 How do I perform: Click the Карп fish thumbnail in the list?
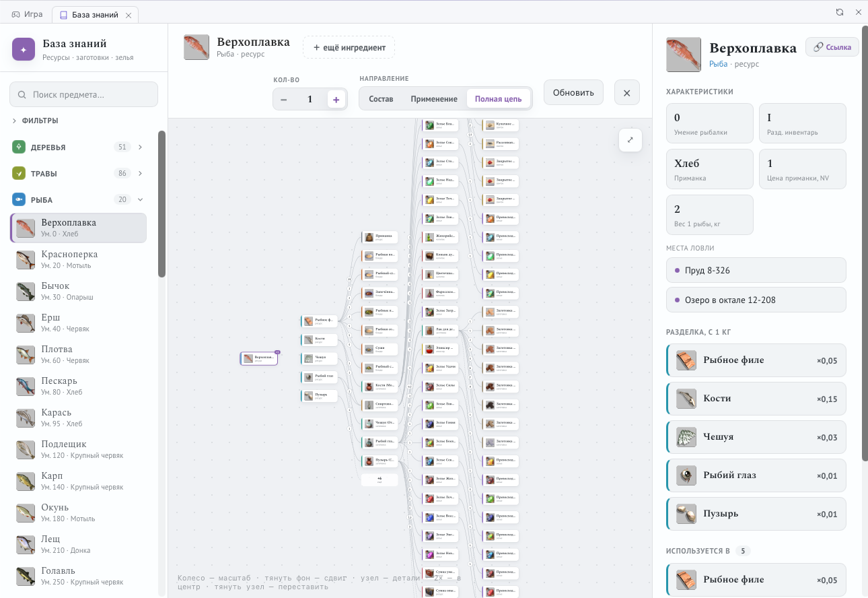(26, 481)
